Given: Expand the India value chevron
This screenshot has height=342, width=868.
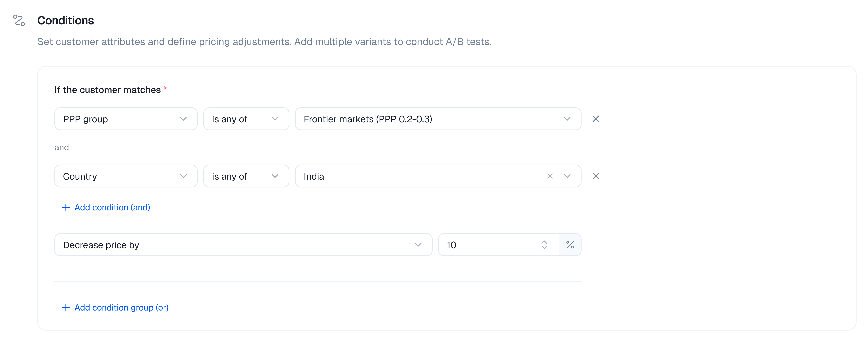Looking at the screenshot, I should click(x=567, y=176).
